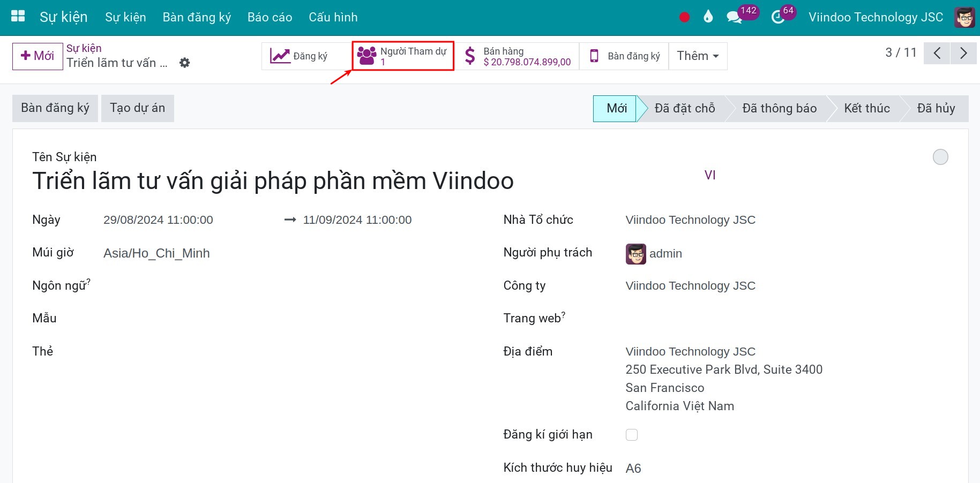The image size is (980, 483).
Task: Expand the Thêm dropdown
Action: (x=698, y=56)
